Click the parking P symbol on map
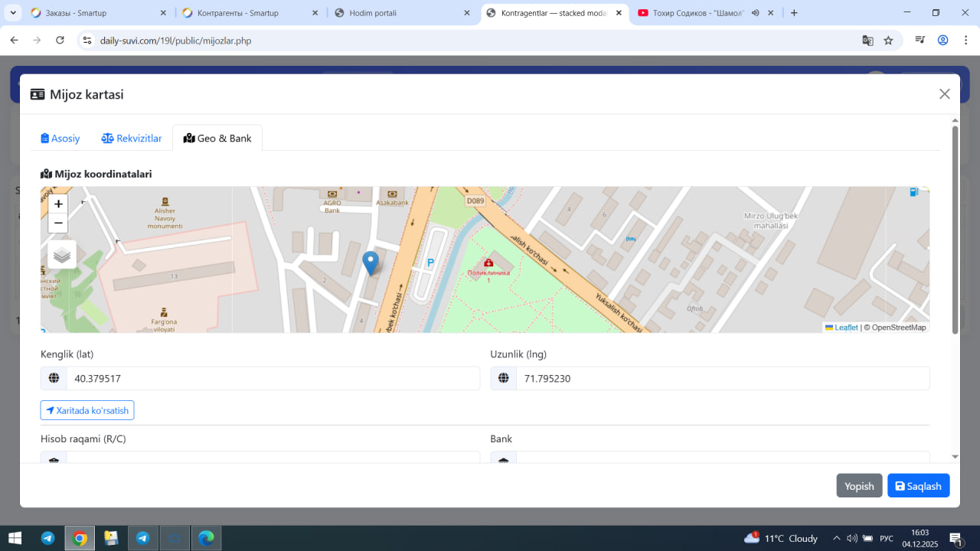This screenshot has width=980, height=551. (x=430, y=262)
